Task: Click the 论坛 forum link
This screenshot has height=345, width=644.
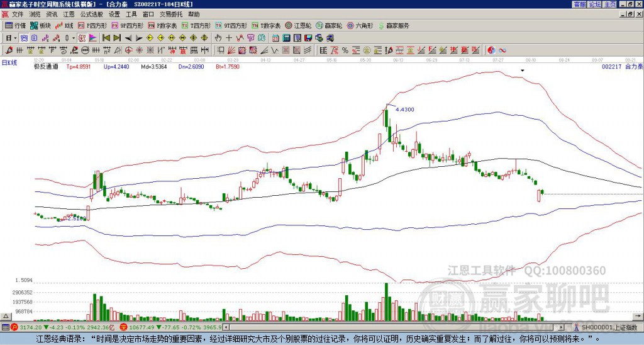Action: pyautogui.click(x=594, y=4)
